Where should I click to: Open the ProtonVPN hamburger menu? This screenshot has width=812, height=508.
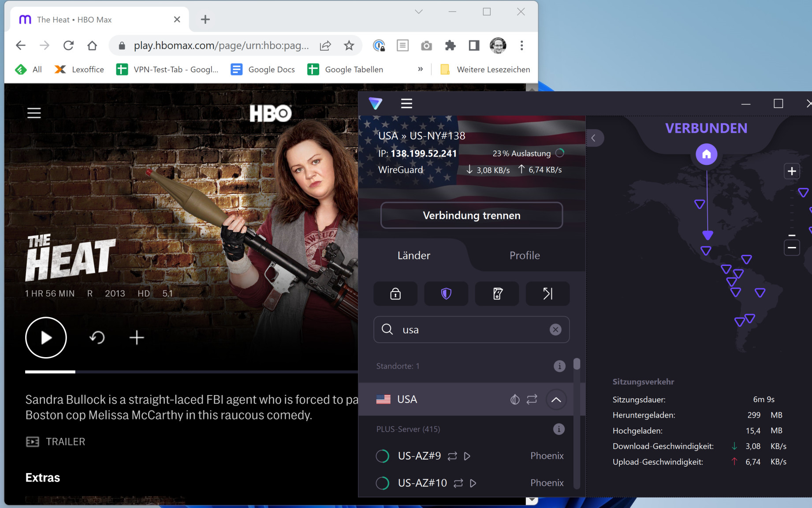(x=406, y=104)
